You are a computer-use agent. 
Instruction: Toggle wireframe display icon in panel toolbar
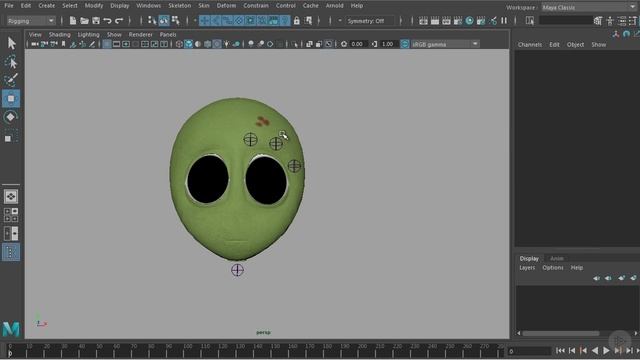click(179, 44)
